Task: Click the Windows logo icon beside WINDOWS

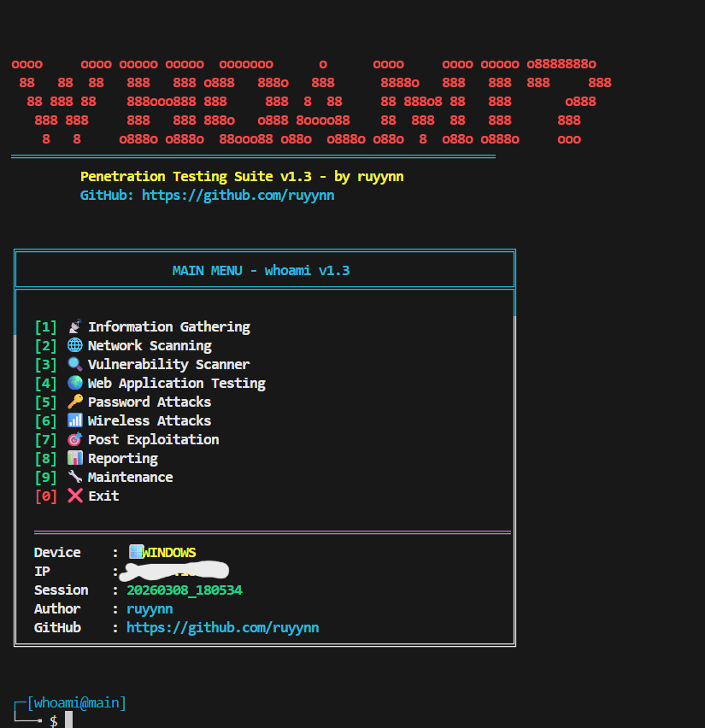Action: point(136,552)
